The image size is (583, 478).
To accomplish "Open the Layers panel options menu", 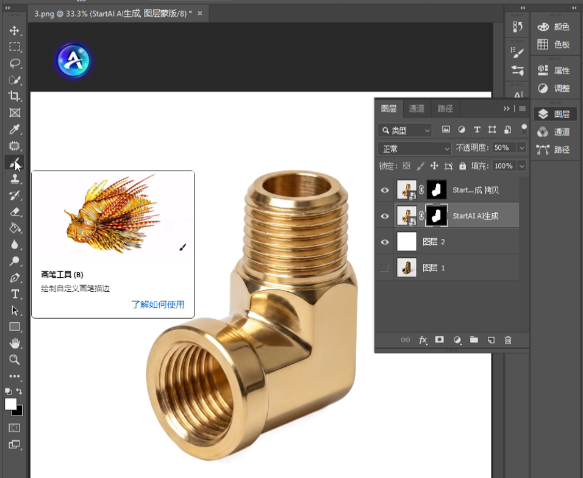I will click(x=522, y=109).
